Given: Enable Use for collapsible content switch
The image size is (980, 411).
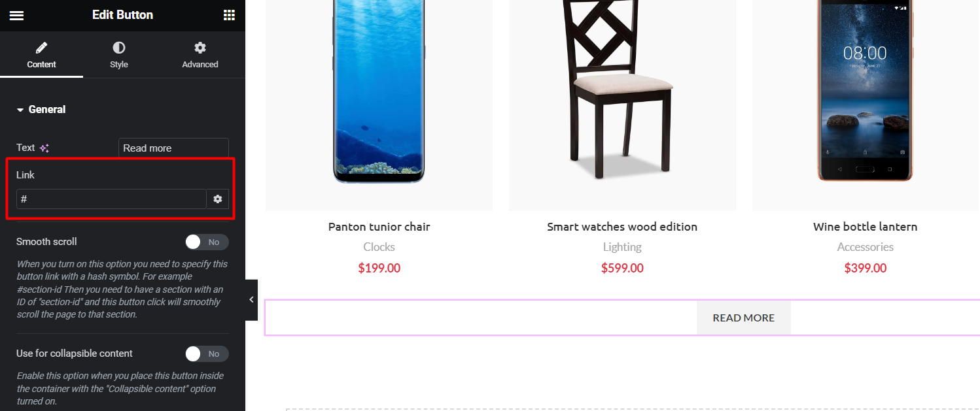Looking at the screenshot, I should [x=207, y=353].
